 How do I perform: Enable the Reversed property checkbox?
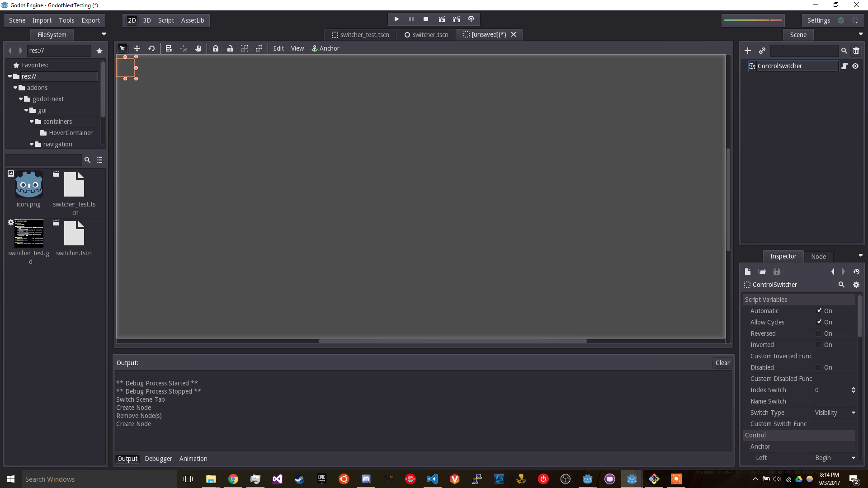click(820, 333)
